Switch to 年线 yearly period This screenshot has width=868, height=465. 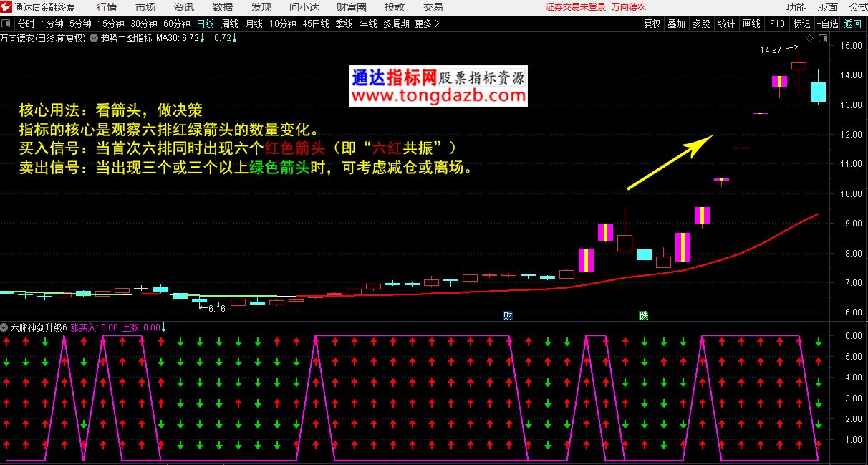click(369, 24)
